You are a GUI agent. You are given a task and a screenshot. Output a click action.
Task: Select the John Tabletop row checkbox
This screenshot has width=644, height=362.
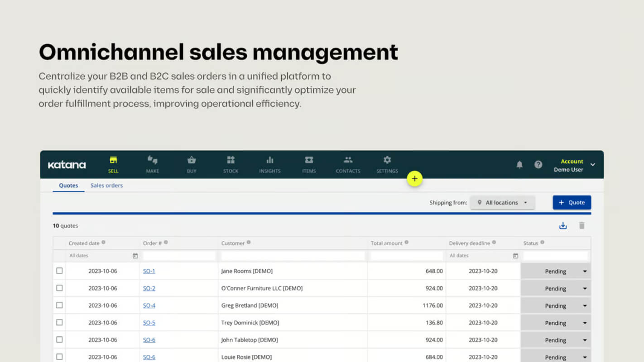59,339
